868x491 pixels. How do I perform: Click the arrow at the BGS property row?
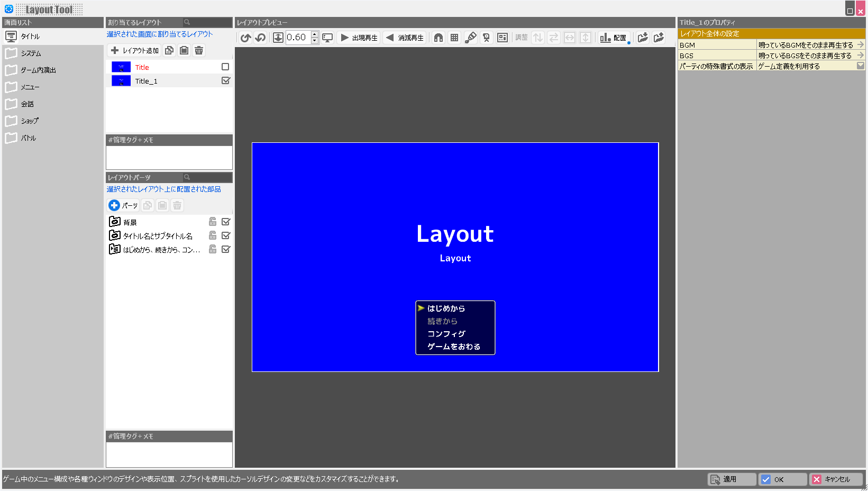(x=861, y=56)
